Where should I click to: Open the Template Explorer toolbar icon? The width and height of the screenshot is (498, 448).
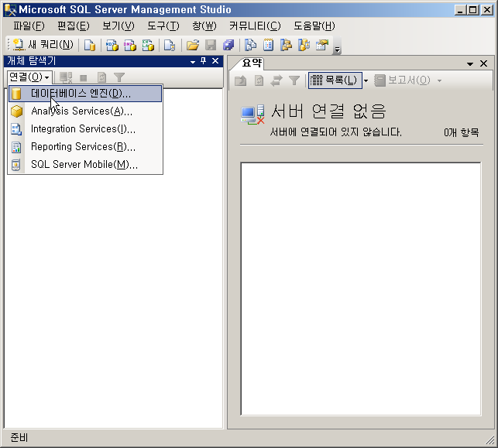point(304,45)
